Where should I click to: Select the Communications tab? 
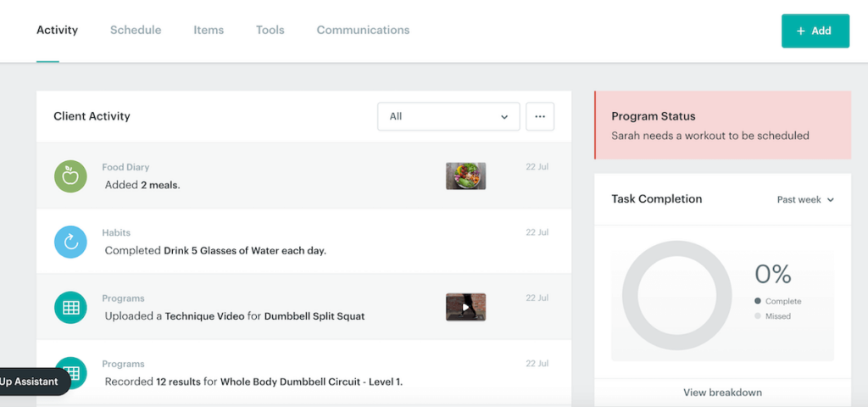click(363, 31)
